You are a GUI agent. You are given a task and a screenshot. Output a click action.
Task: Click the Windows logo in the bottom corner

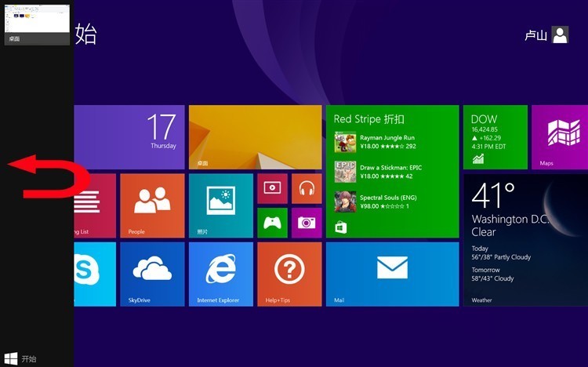[x=10, y=358]
